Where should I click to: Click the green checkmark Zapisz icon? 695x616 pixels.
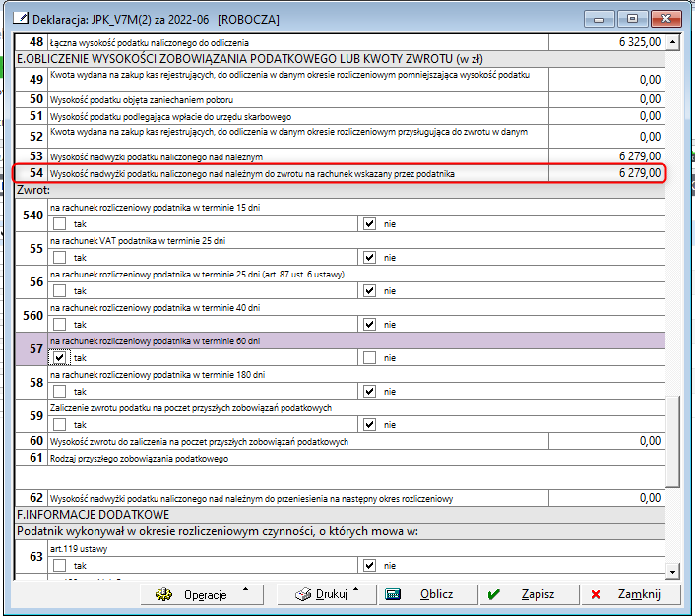(x=494, y=595)
